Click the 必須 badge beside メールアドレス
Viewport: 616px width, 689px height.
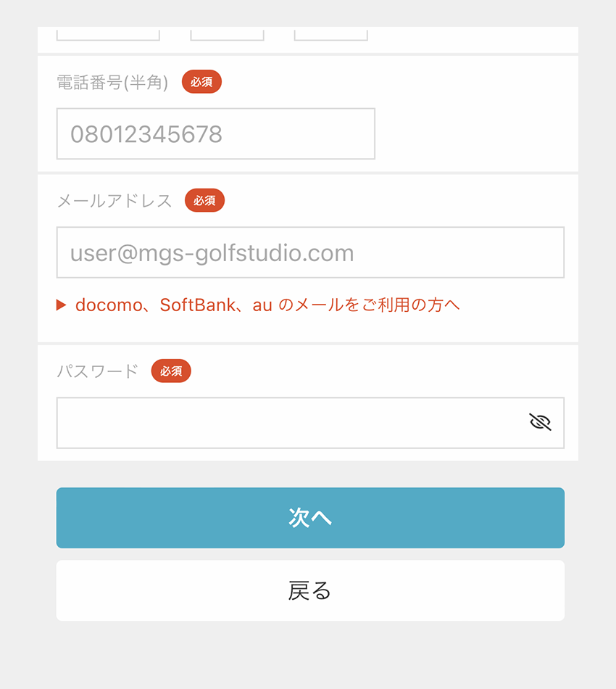[x=204, y=200]
